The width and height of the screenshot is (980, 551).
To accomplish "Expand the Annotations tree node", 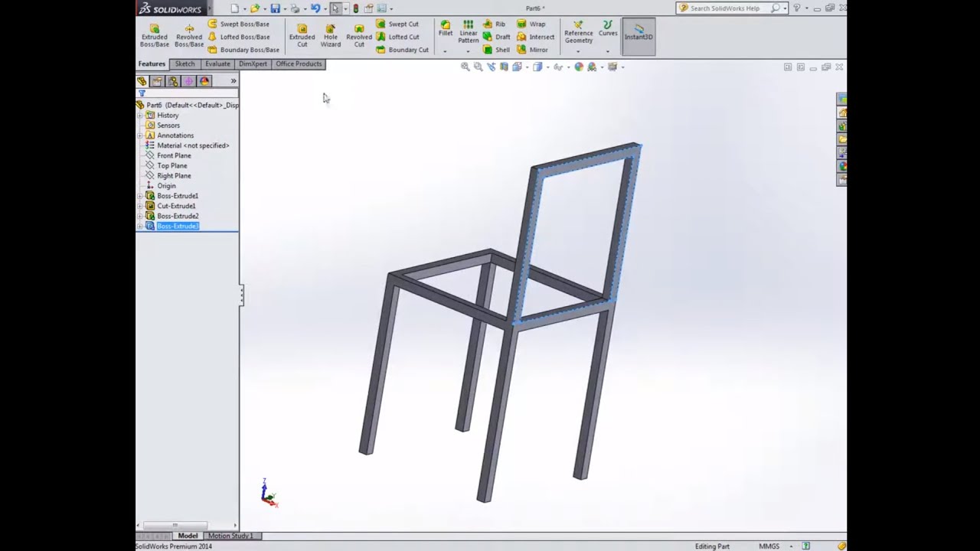I will 140,135.
